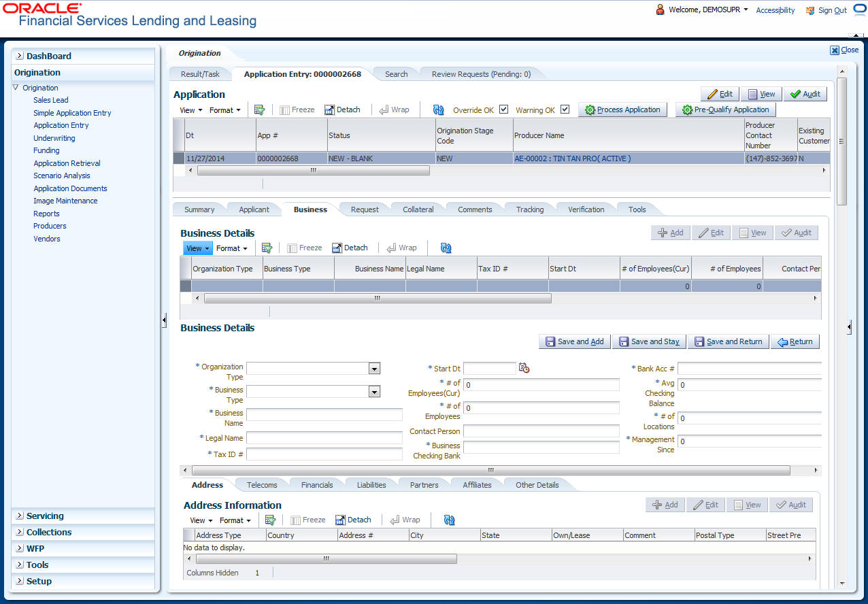
Task: Open the Organization Type dropdown
Action: tap(374, 368)
